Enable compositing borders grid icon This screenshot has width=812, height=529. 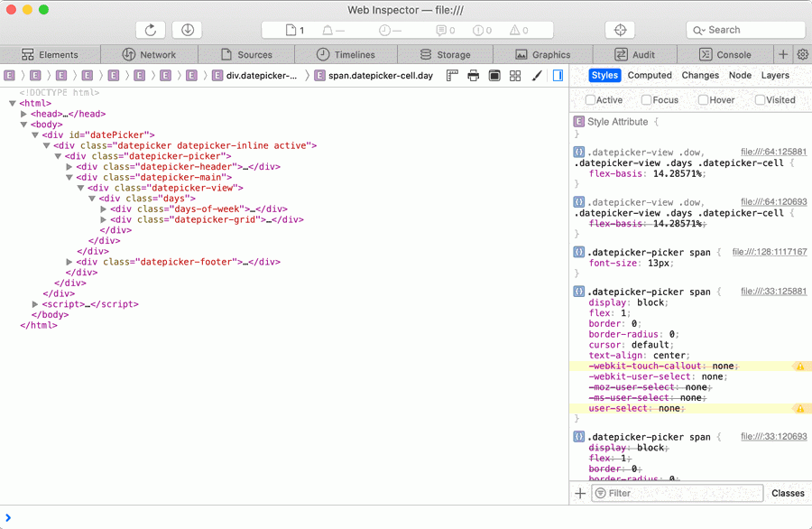pyautogui.click(x=515, y=76)
